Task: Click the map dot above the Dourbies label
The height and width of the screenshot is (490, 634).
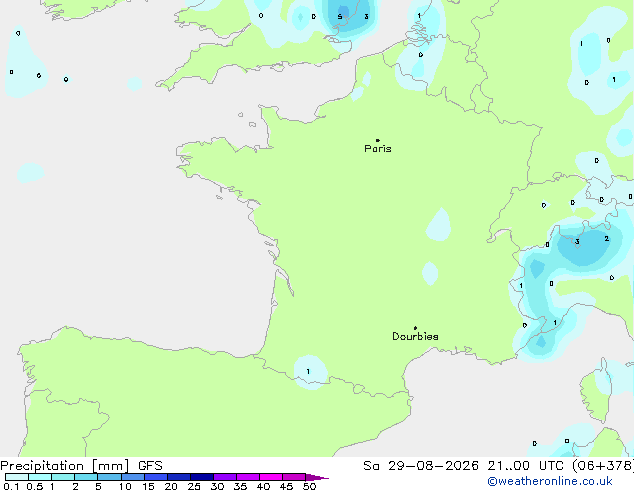Action: click(415, 328)
